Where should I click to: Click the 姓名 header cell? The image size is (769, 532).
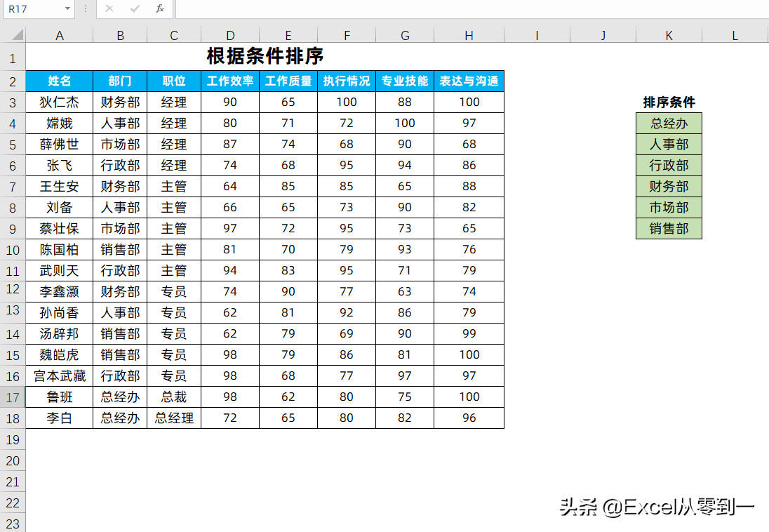click(x=60, y=81)
